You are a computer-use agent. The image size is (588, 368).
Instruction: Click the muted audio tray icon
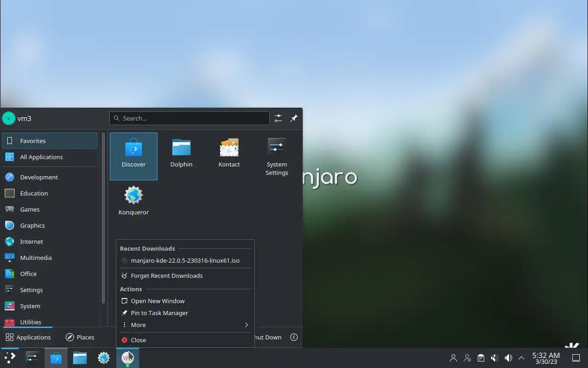tap(494, 358)
